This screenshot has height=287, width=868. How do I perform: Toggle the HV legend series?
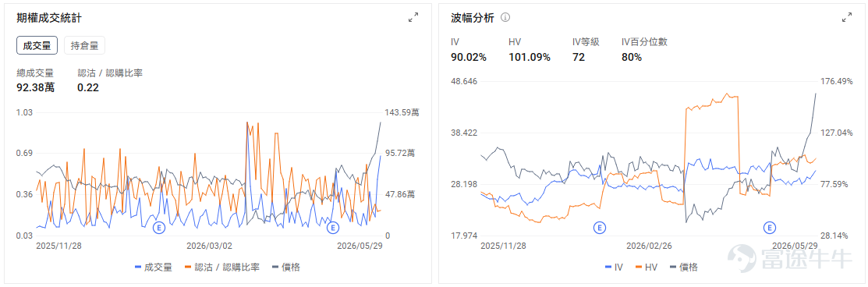point(647,267)
